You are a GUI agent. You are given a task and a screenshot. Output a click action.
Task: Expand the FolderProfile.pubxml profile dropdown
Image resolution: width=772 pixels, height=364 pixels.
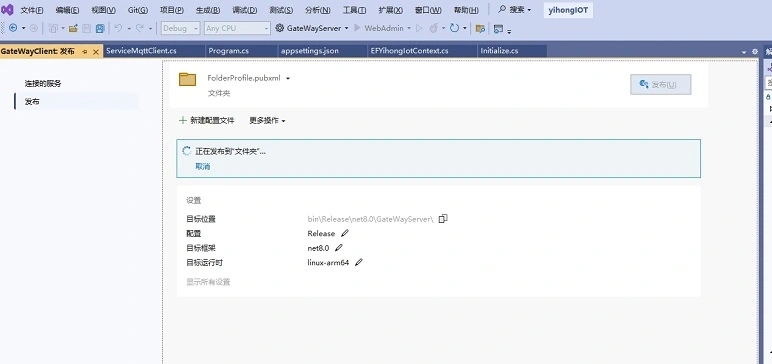[x=288, y=78]
